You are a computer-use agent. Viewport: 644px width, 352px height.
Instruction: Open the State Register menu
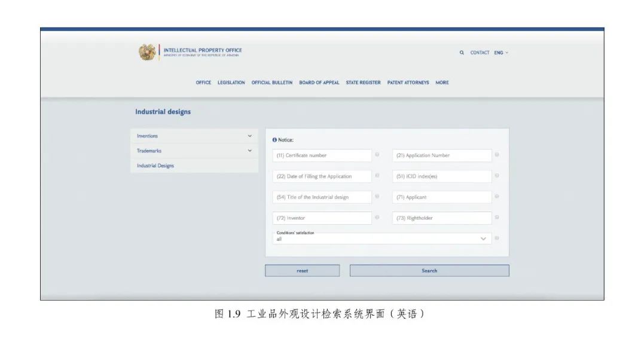[363, 82]
